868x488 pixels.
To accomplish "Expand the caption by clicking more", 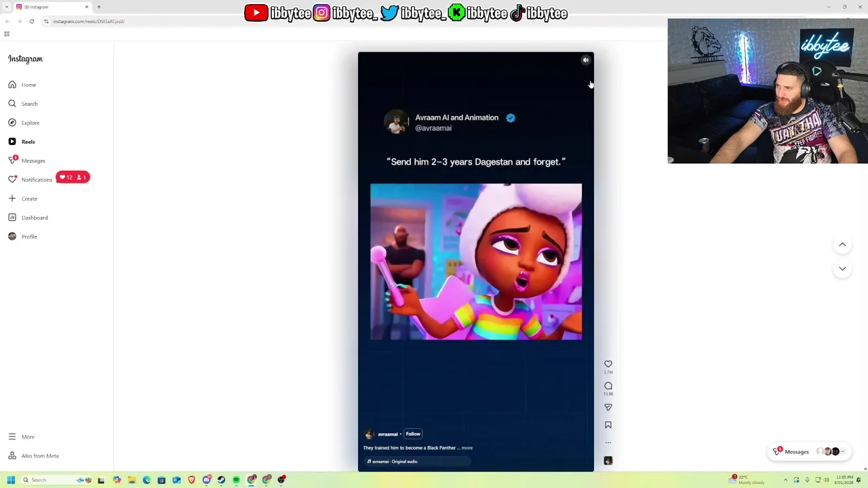I will (x=467, y=448).
